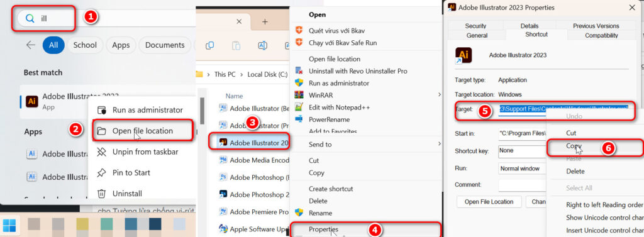Click the Name column header in Explorer
This screenshot has height=237, width=644.
(234, 96)
